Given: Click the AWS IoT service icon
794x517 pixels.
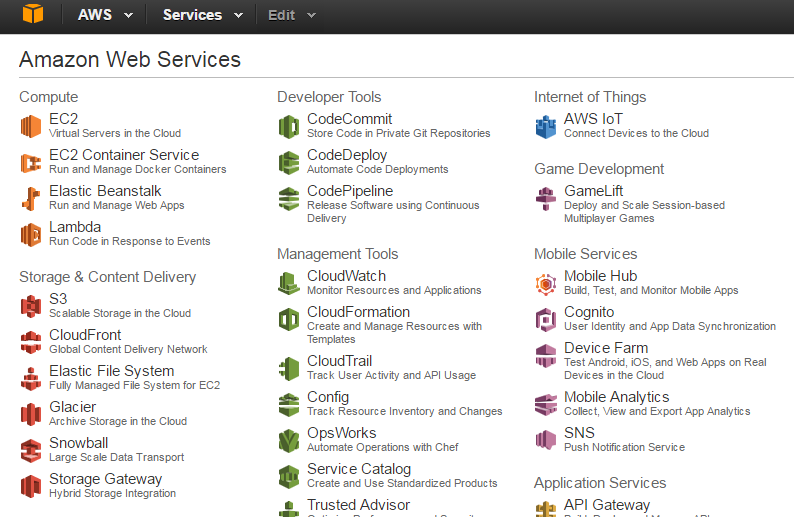Looking at the screenshot, I should (x=546, y=126).
